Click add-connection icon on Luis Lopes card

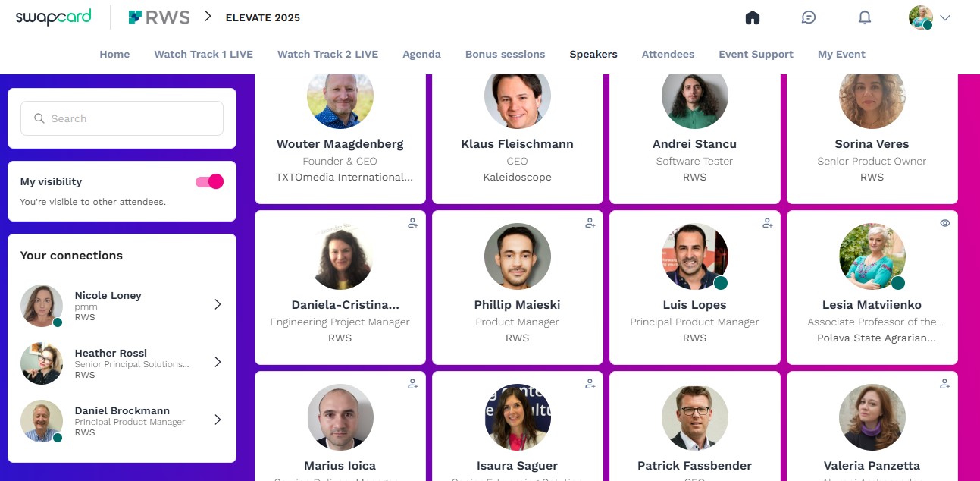pos(768,223)
